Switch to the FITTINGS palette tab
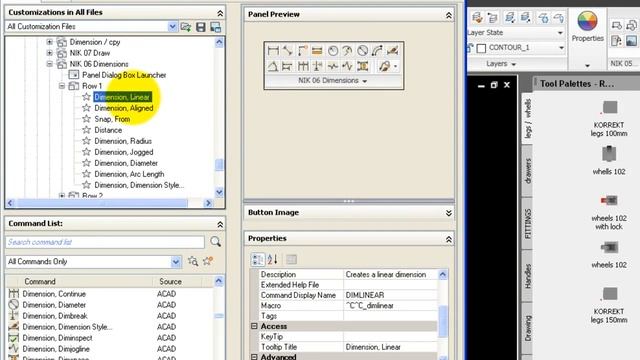 coord(528,224)
